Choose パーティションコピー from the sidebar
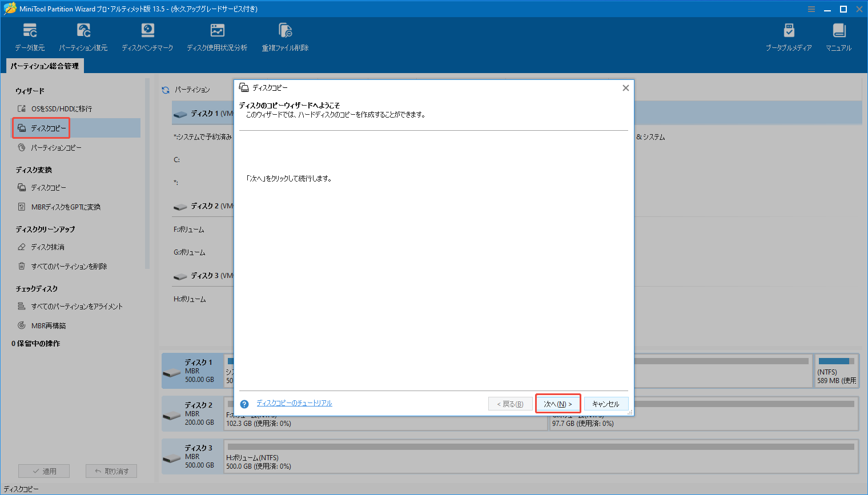868x495 pixels. click(x=55, y=147)
